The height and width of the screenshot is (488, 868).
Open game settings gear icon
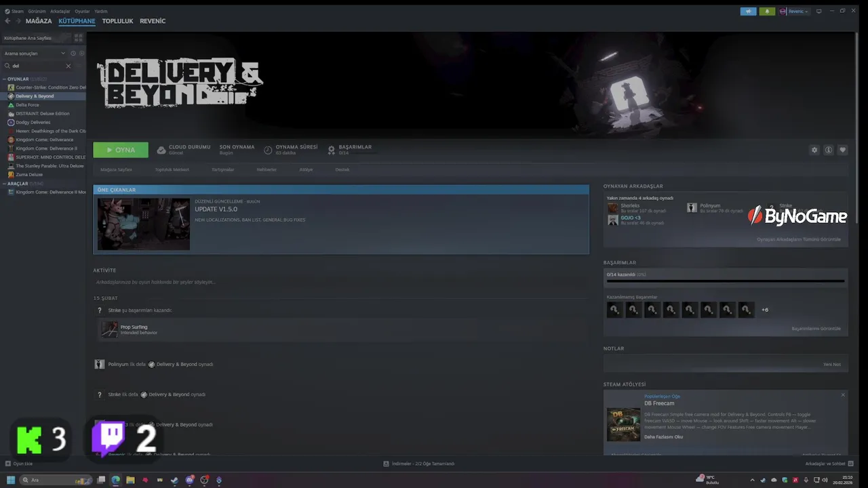coord(814,150)
